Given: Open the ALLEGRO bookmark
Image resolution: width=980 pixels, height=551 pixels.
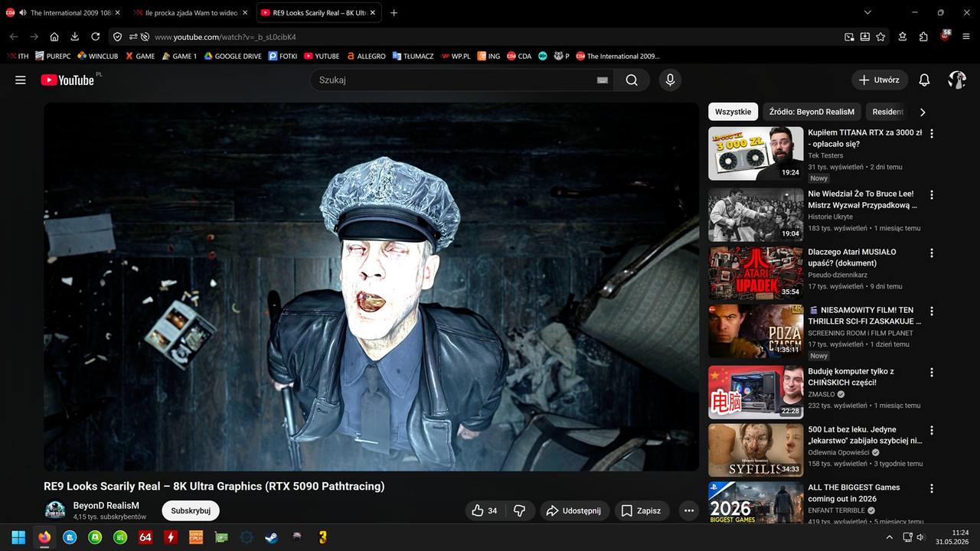Looking at the screenshot, I should (x=366, y=56).
